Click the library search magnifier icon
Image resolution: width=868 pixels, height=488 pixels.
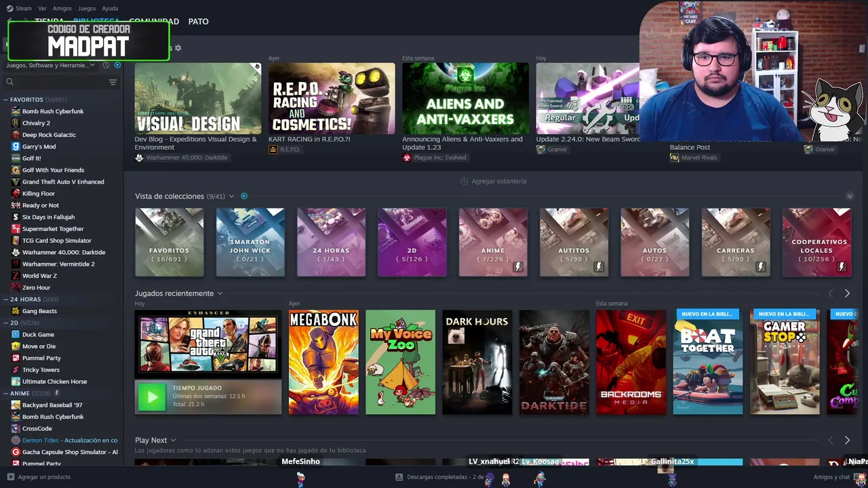[x=9, y=82]
